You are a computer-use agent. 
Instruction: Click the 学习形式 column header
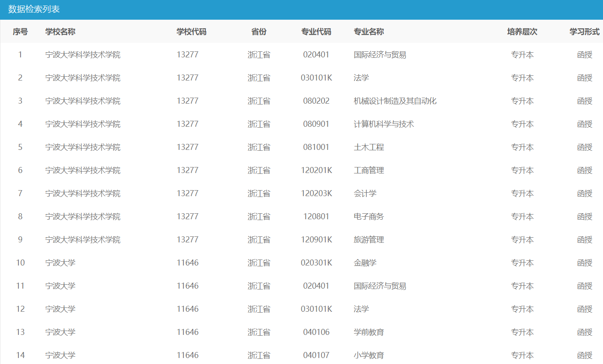585,32
